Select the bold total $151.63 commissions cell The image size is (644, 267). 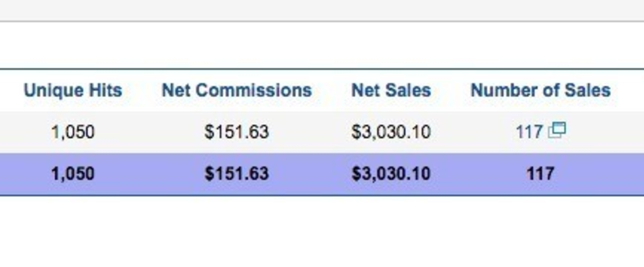click(236, 174)
